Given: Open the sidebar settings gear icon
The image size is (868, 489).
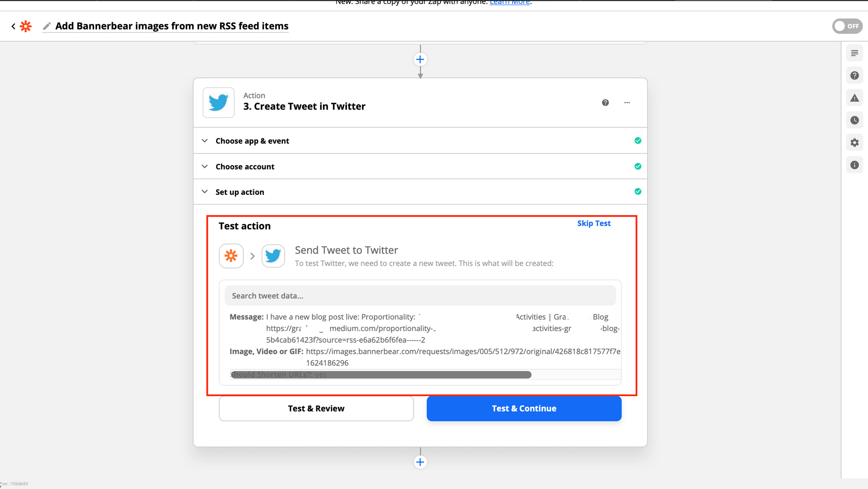Looking at the screenshot, I should point(855,143).
